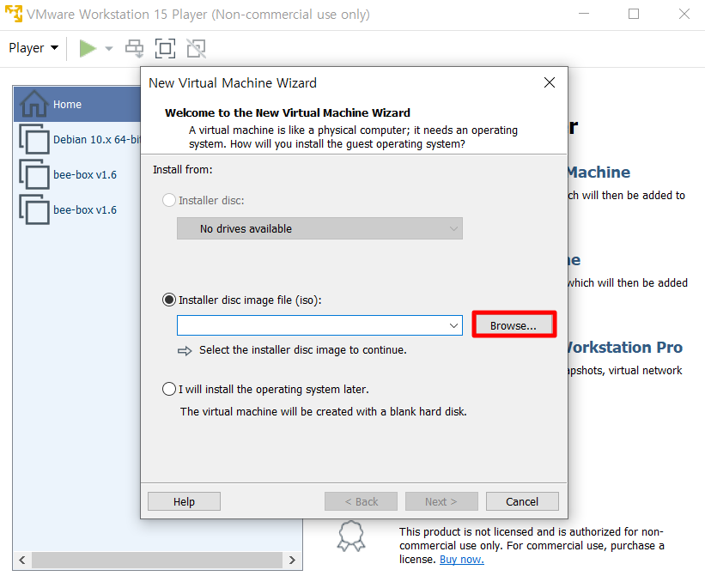The width and height of the screenshot is (705, 588).
Task: Click the library scrollbar left arrow
Action: click(x=22, y=561)
